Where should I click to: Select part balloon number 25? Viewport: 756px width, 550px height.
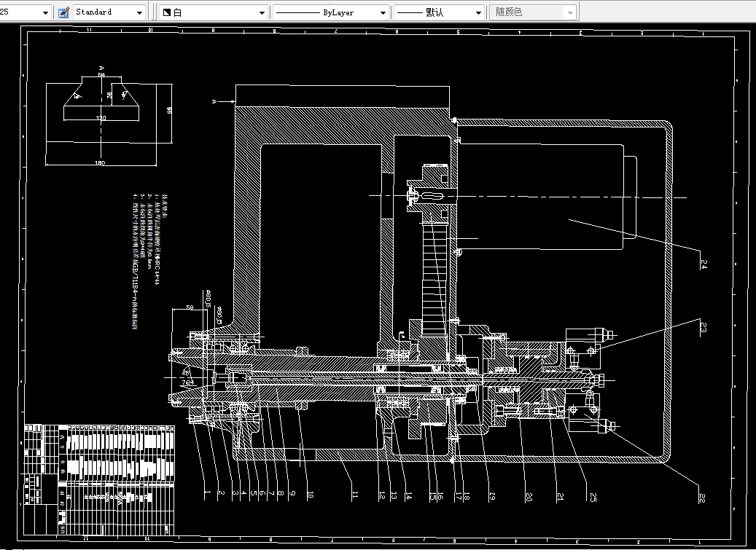pyautogui.click(x=593, y=497)
